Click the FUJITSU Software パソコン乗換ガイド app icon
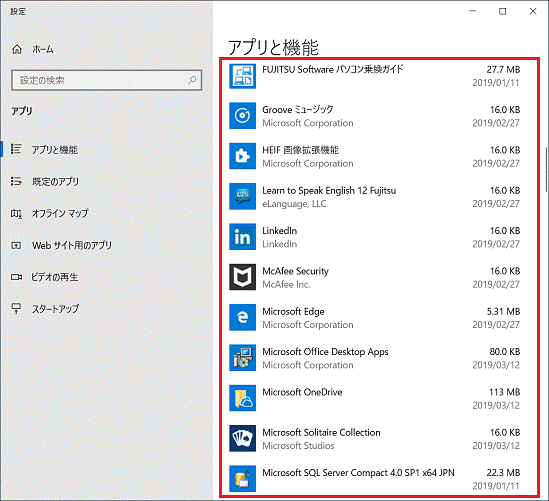The height and width of the screenshot is (501, 549). pyautogui.click(x=242, y=76)
